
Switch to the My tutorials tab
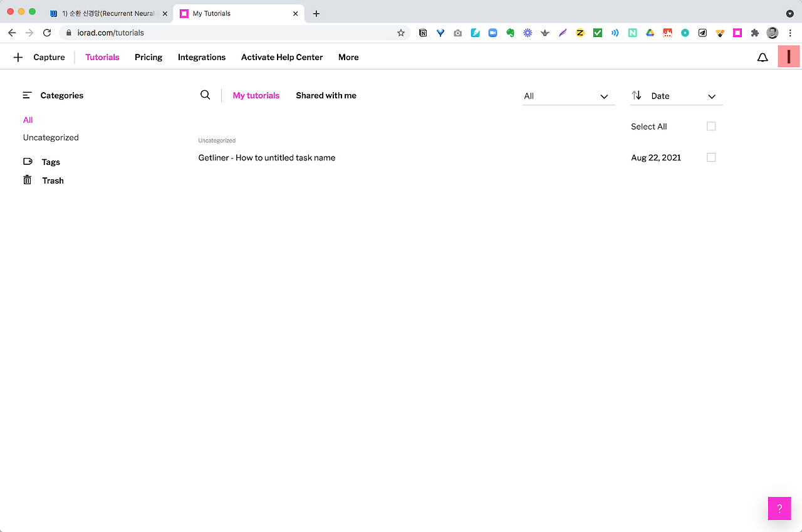tap(256, 95)
